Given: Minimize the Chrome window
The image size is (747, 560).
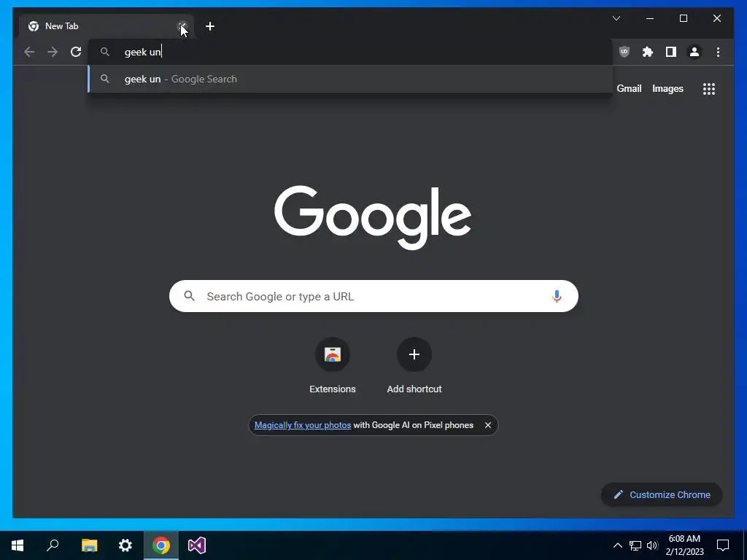Looking at the screenshot, I should (650, 18).
